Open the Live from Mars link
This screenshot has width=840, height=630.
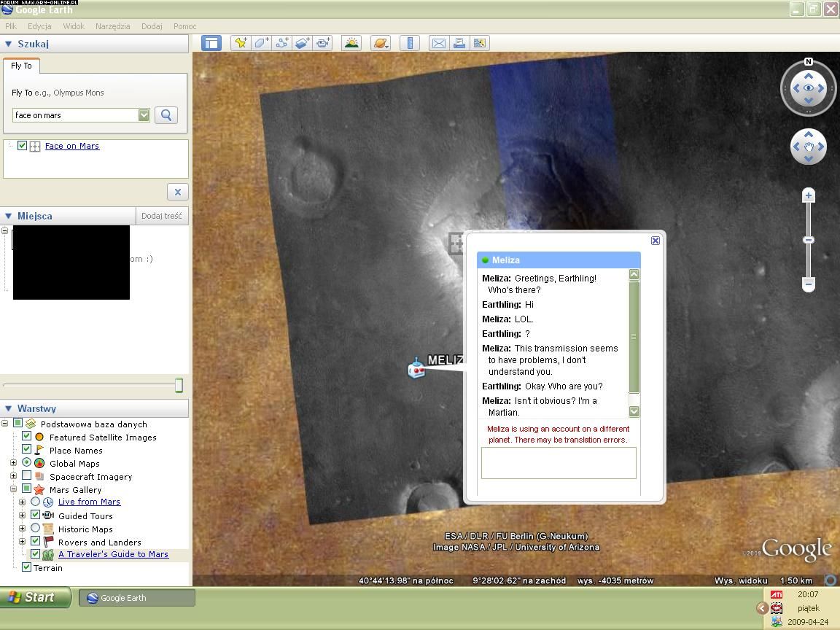click(x=89, y=502)
